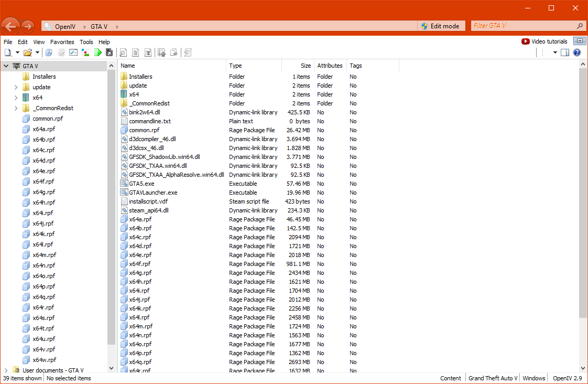Click the magnifier icon in the filter box

tap(580, 26)
